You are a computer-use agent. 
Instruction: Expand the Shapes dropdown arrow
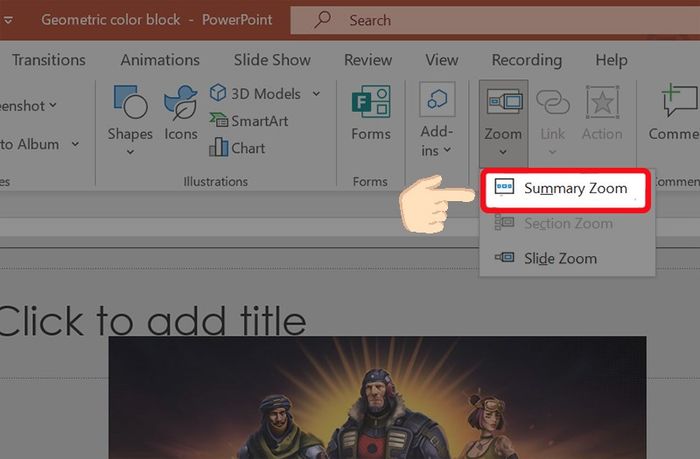[x=130, y=152]
